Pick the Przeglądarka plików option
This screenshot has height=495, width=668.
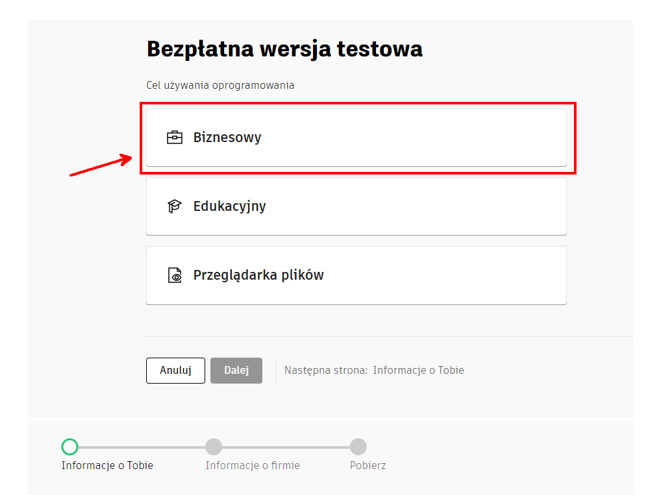click(356, 275)
